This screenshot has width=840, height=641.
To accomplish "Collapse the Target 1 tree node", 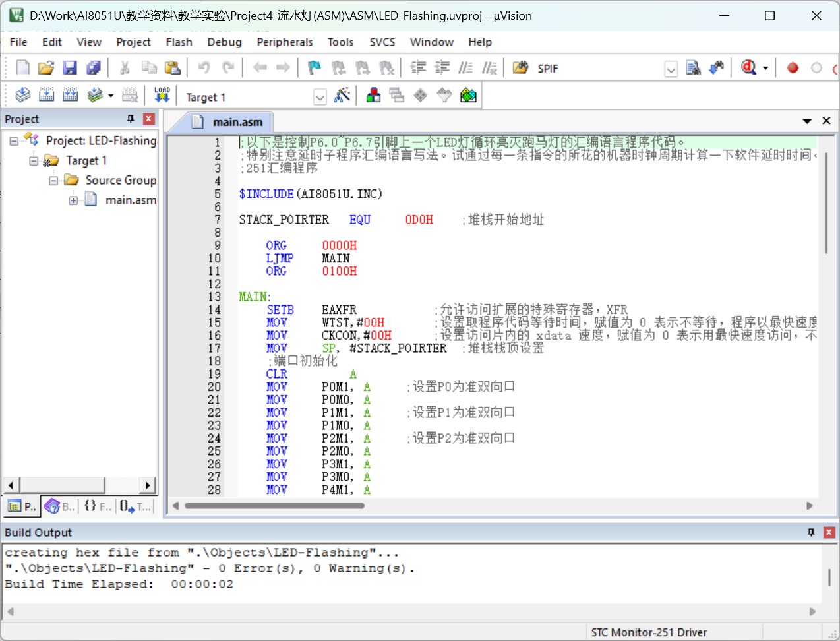I will pos(34,160).
